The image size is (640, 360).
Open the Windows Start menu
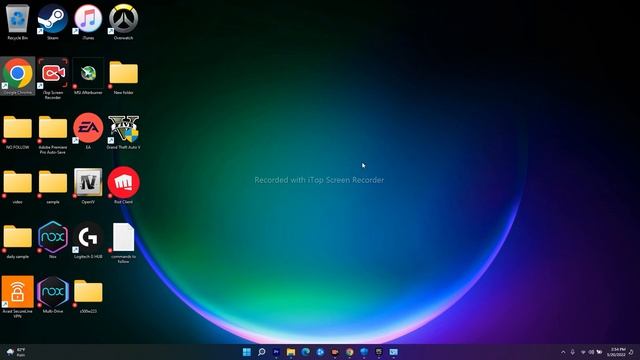[247, 352]
